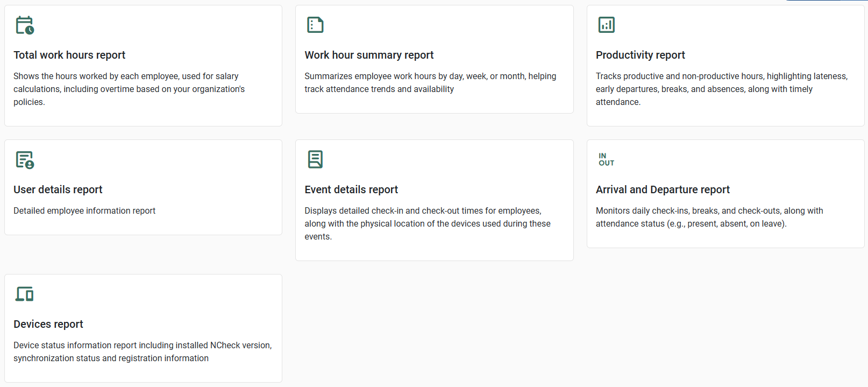This screenshot has width=868, height=387.
Task: Click the Productivity report bar chart icon
Action: tap(606, 25)
